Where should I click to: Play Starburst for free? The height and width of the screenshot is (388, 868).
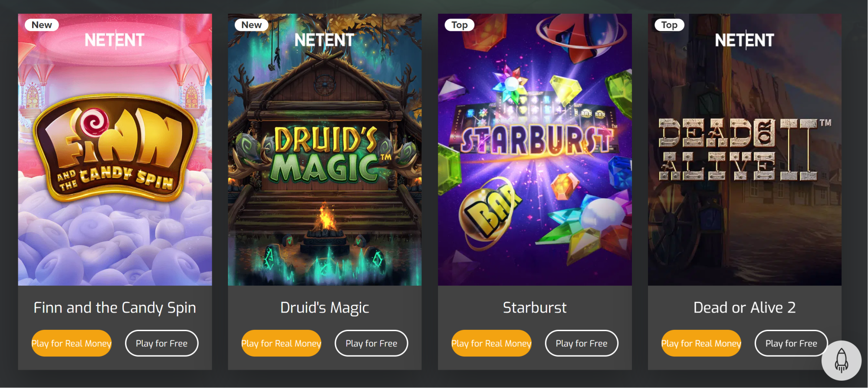582,343
